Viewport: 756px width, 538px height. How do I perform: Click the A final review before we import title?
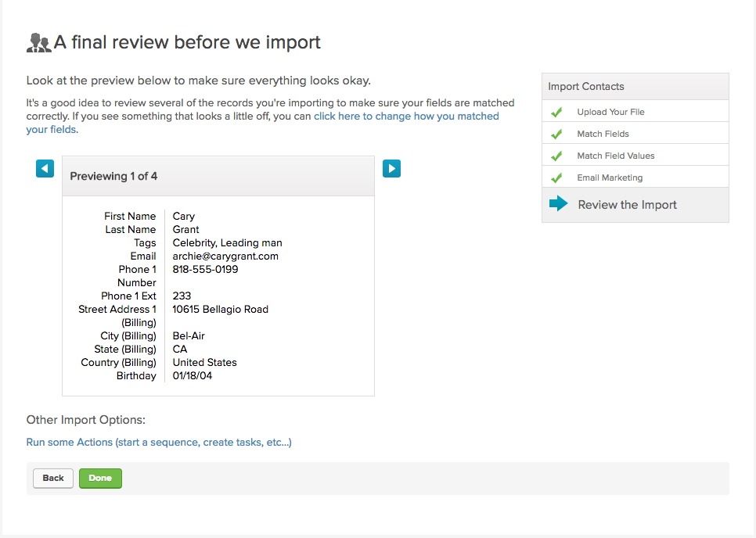pos(187,42)
